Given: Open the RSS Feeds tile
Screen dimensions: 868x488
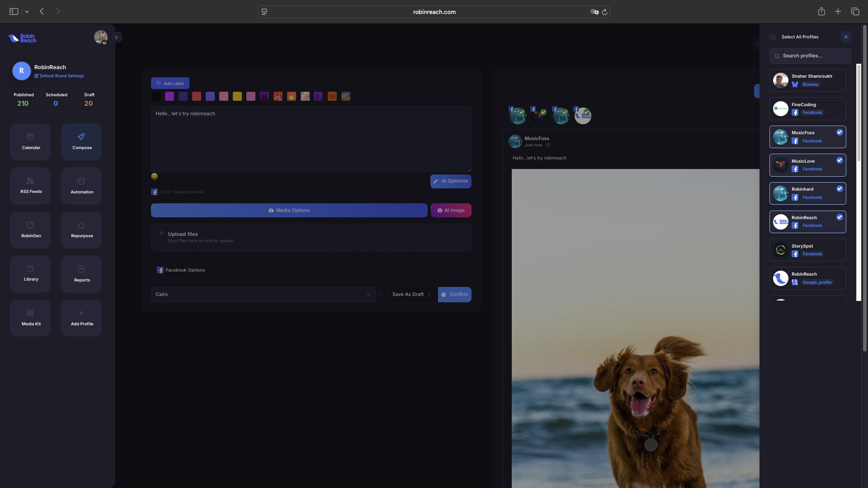Looking at the screenshot, I should click(x=30, y=186).
